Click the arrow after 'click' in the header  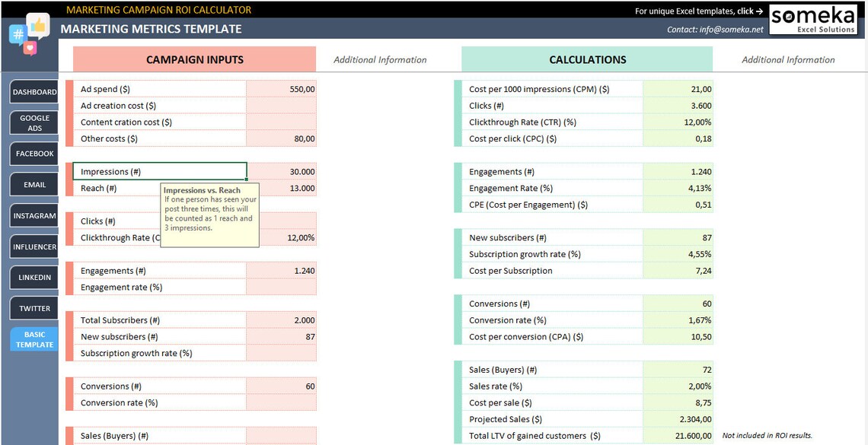click(759, 11)
